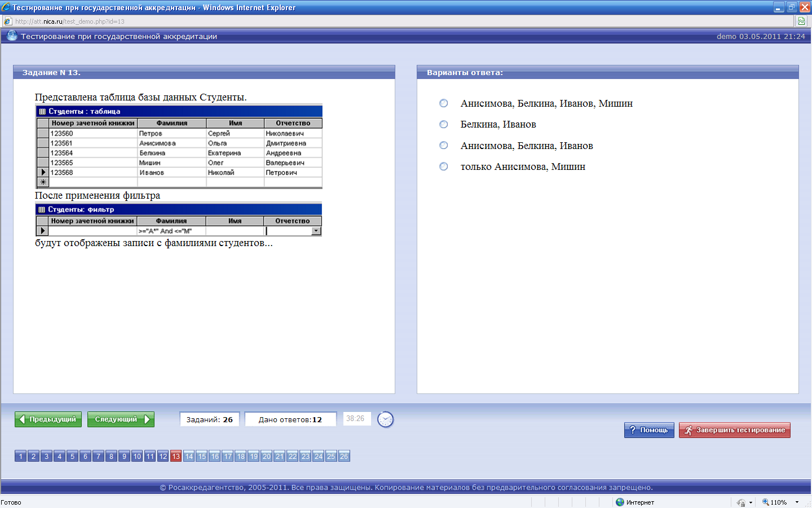Click the Заданий: 26 counter field
This screenshot has width=812, height=508.
pos(210,419)
